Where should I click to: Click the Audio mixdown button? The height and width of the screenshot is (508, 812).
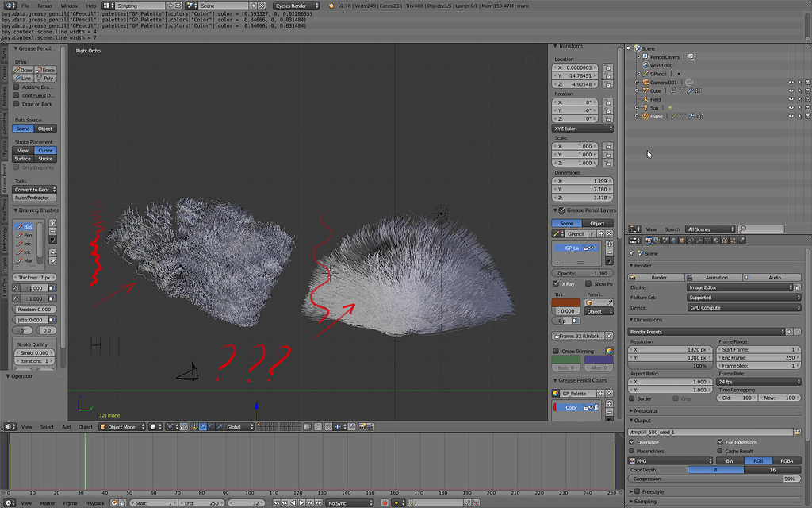coord(772,277)
